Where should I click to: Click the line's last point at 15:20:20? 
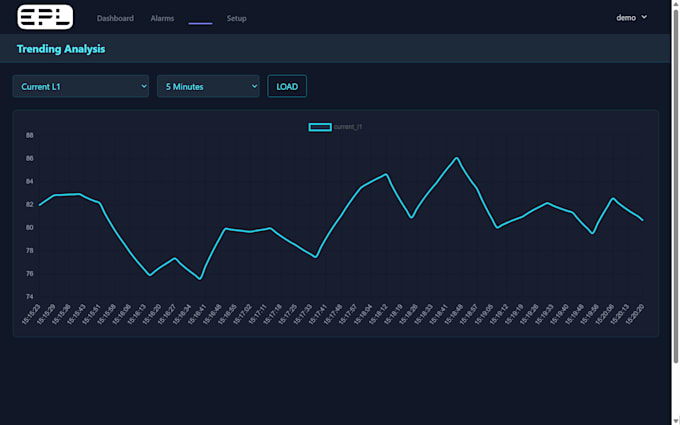642,220
